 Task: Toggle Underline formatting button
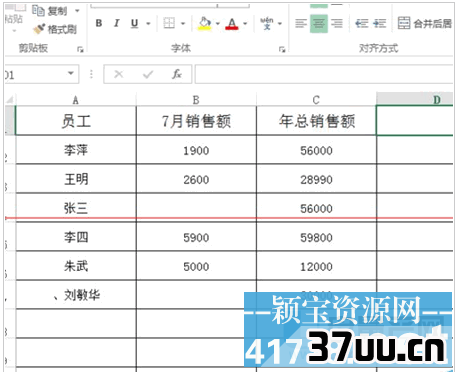(134, 23)
